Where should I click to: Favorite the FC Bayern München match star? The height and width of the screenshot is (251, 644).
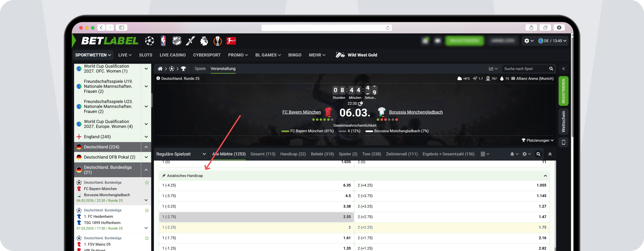click(147, 183)
